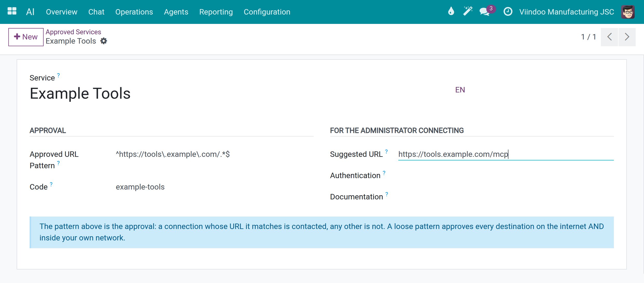Image resolution: width=644 pixels, height=283 pixels.
Task: Open the Operations menu
Action: 134,12
